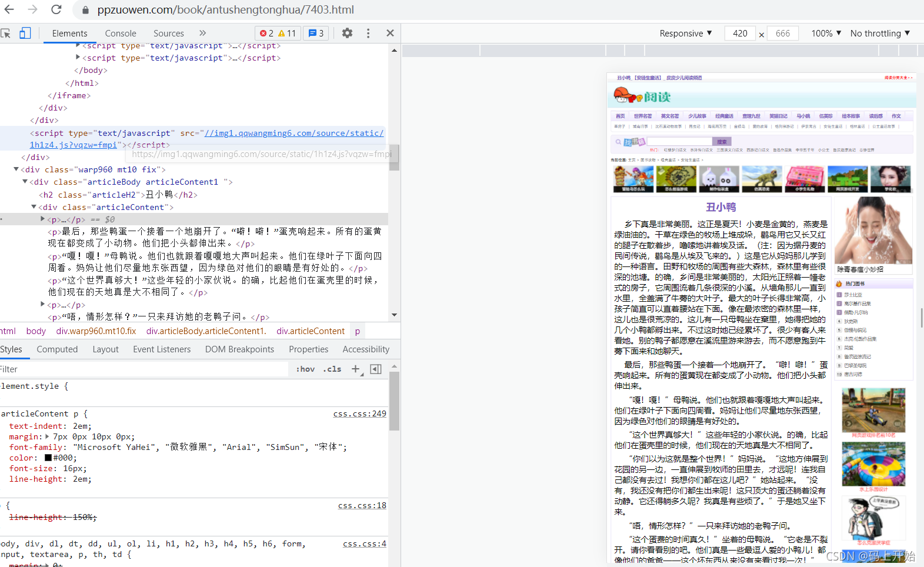Expand the margin shorthand property arrow

(47, 436)
